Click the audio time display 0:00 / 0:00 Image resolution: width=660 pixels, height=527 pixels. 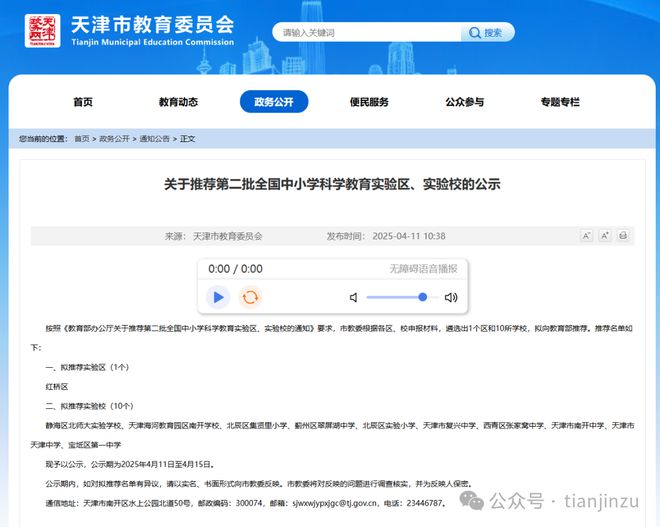(235, 269)
